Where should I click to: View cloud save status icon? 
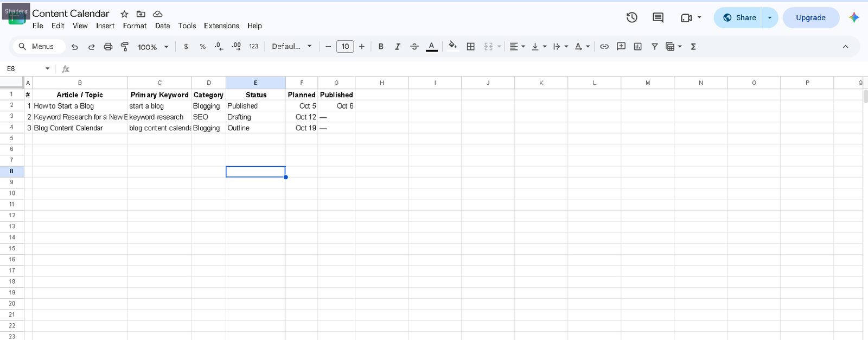tap(157, 14)
